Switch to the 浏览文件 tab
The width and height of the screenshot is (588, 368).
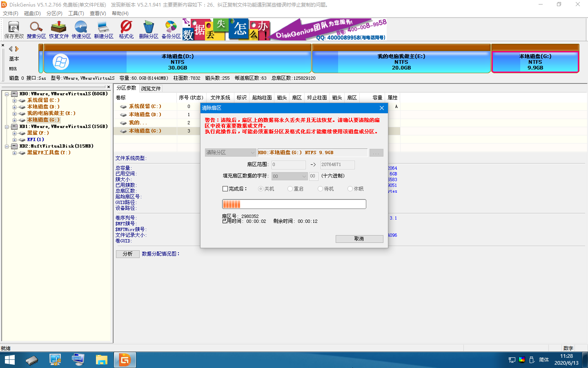tap(151, 88)
